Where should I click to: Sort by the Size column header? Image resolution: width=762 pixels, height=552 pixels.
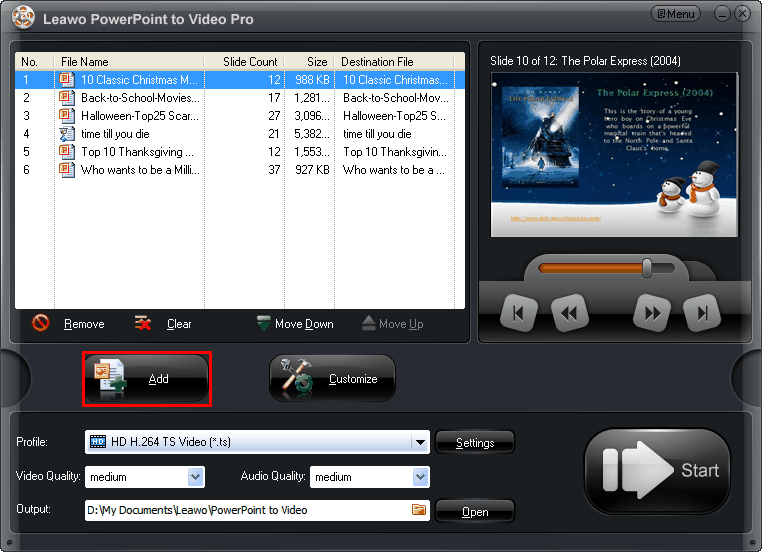(310, 62)
